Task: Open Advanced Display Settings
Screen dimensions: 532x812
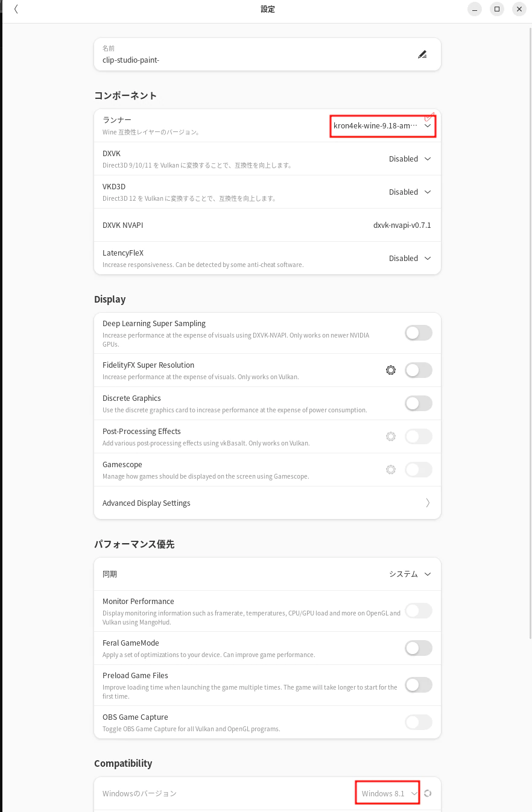Action: click(267, 503)
